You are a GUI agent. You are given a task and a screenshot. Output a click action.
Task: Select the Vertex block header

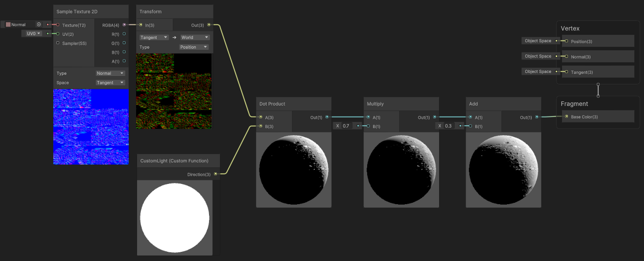(x=570, y=28)
